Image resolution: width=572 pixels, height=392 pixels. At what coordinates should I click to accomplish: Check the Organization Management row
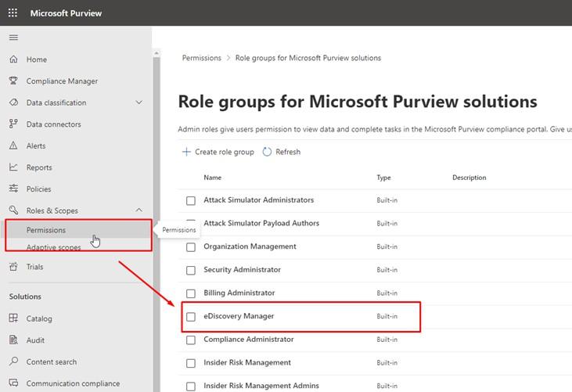191,247
